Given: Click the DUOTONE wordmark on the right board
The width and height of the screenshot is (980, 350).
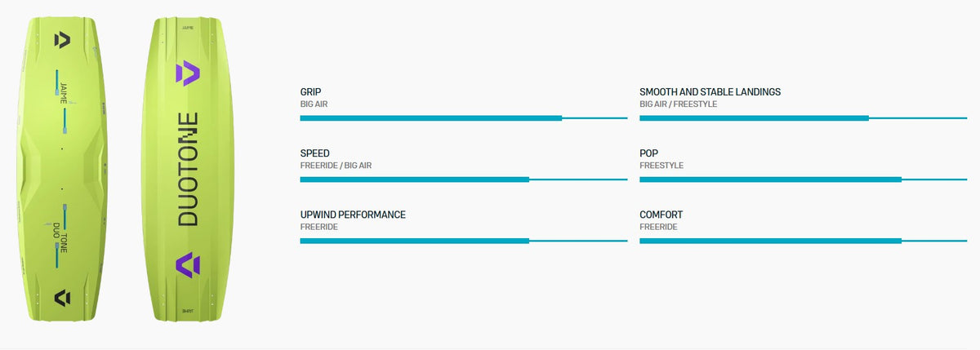Looking at the screenshot, I should [x=188, y=169].
